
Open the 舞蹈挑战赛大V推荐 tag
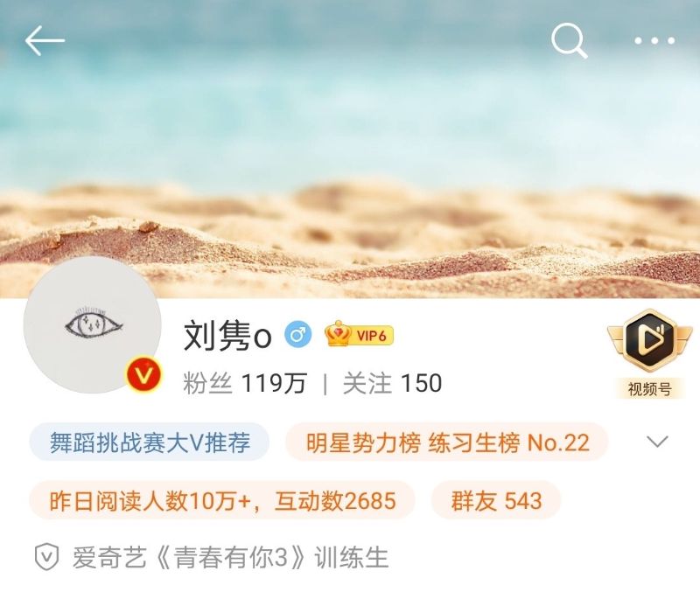point(150,442)
